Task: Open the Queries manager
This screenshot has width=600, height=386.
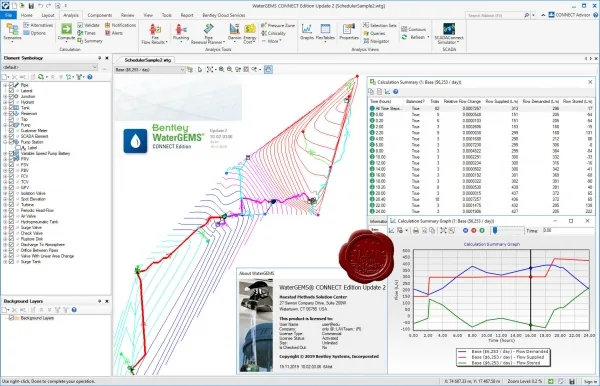Action: click(374, 33)
